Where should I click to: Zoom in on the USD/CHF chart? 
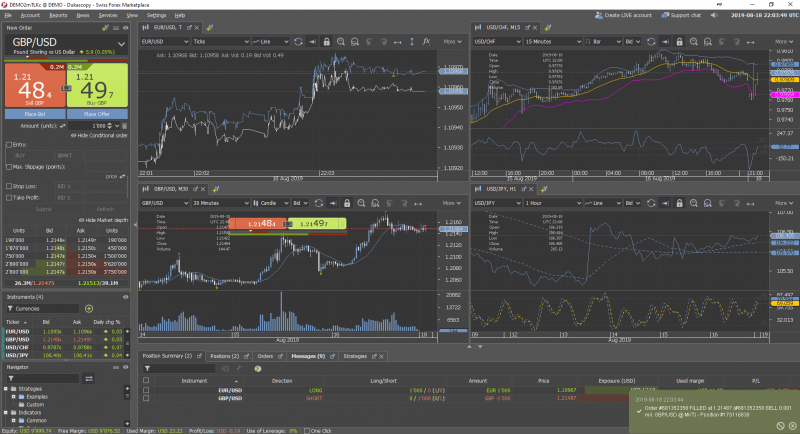coord(693,42)
